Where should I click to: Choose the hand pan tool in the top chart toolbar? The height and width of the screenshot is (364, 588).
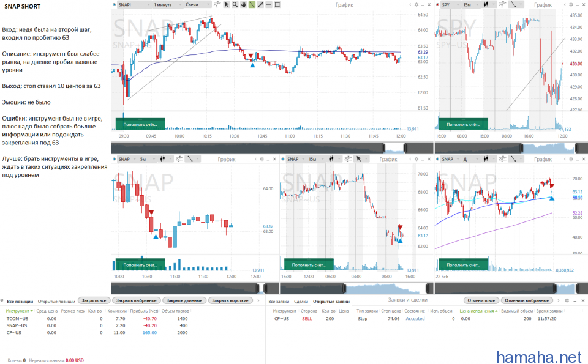[244, 4]
